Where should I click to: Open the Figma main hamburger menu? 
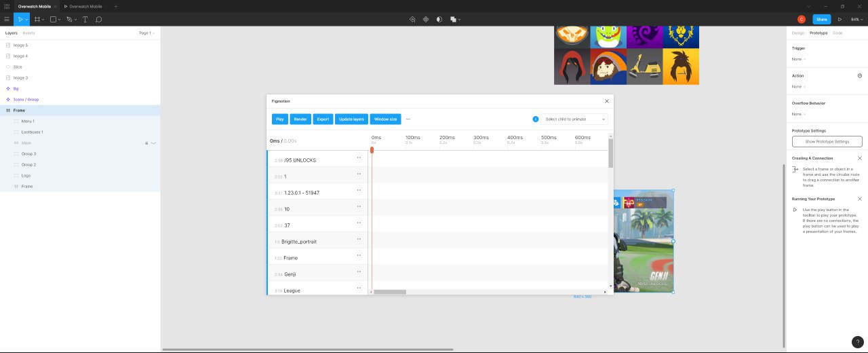(7, 20)
